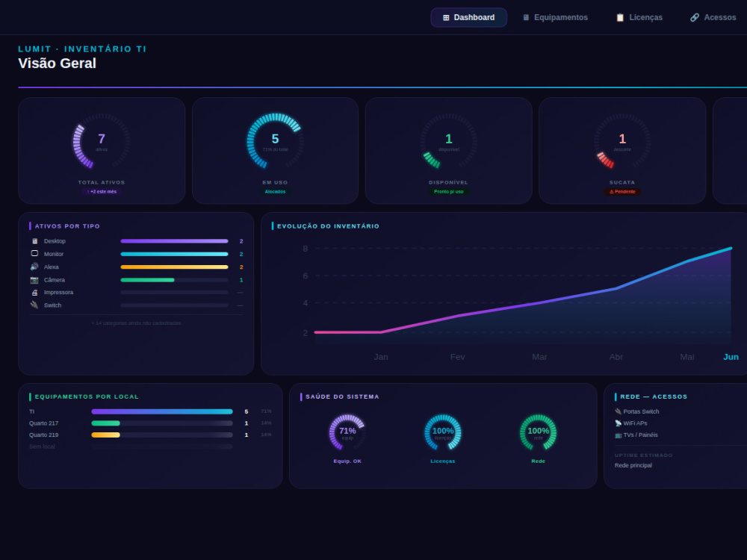The width and height of the screenshot is (747, 560).
Task: Click the 'Quarto 217' row label
Action: 43,423
